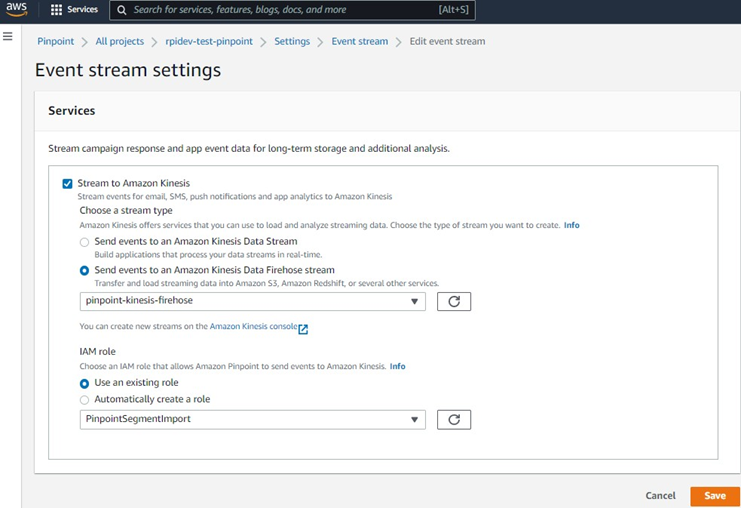Viewport: 741px width, 508px height.
Task: Uncheck Stream to Amazon Kinesis checkbox
Action: coord(68,184)
